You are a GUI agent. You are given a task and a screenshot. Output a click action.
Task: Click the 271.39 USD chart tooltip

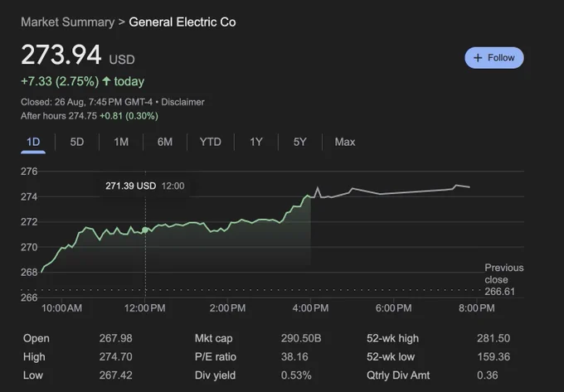145,186
